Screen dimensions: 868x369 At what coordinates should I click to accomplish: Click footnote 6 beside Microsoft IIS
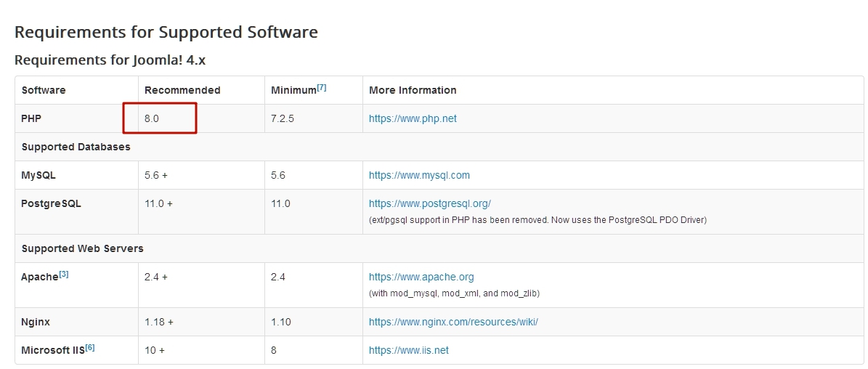click(x=90, y=347)
